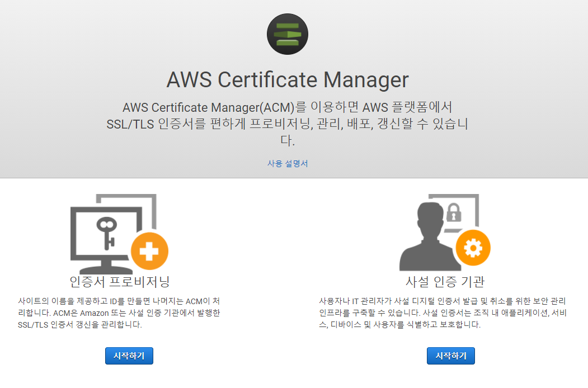Click the 인증서 프로비저닝 heading

(x=120, y=282)
